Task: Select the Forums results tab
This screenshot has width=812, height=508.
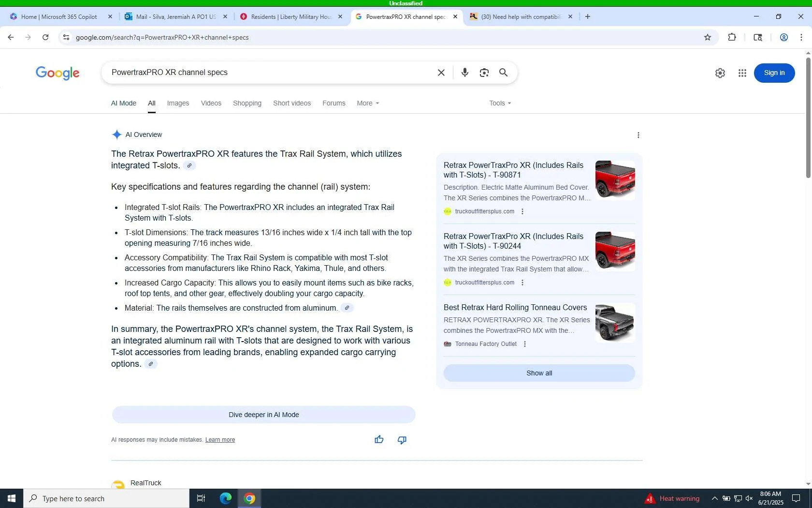Action: (333, 103)
